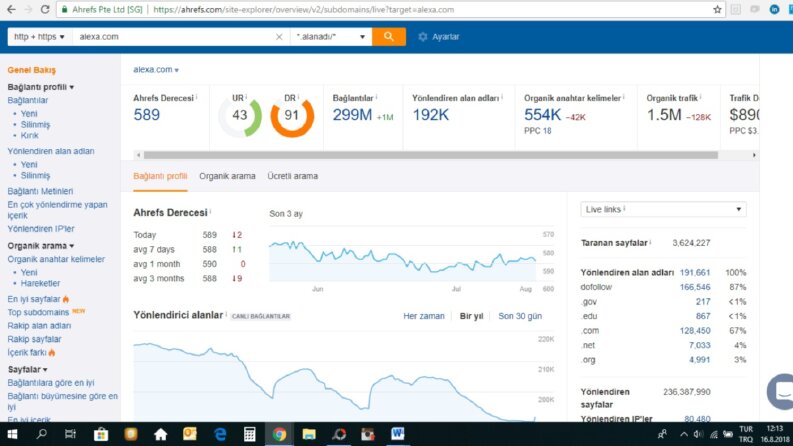The height and width of the screenshot is (446, 793).
Task: Open Genel Bakış in sidebar
Action: [x=31, y=70]
